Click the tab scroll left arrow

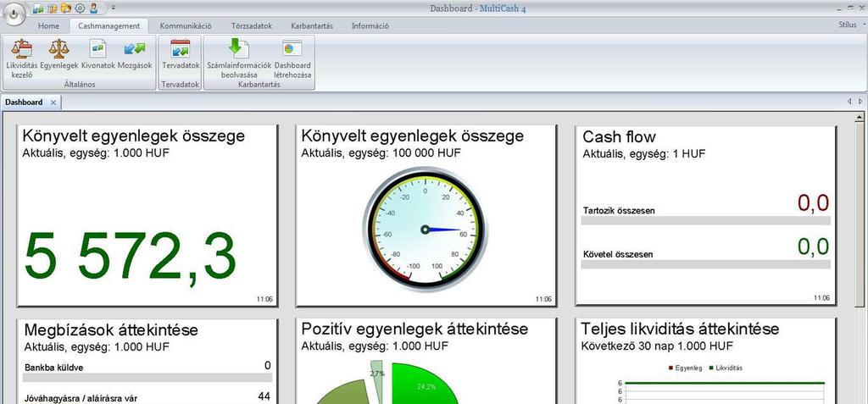point(849,102)
